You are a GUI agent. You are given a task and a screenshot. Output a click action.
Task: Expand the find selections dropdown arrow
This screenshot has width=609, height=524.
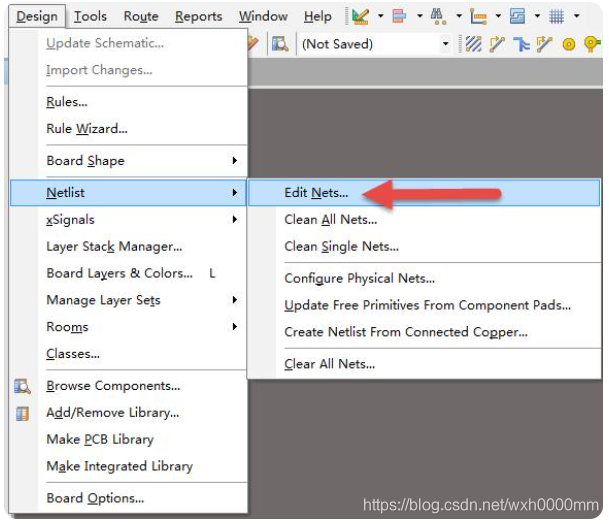pyautogui.click(x=459, y=16)
